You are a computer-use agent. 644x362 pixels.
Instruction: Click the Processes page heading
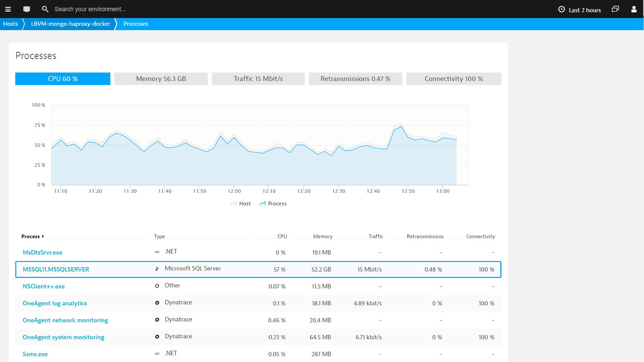pyautogui.click(x=36, y=56)
